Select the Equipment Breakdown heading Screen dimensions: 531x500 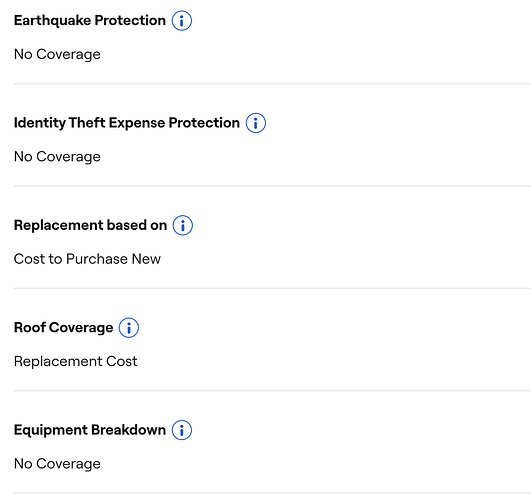point(90,430)
